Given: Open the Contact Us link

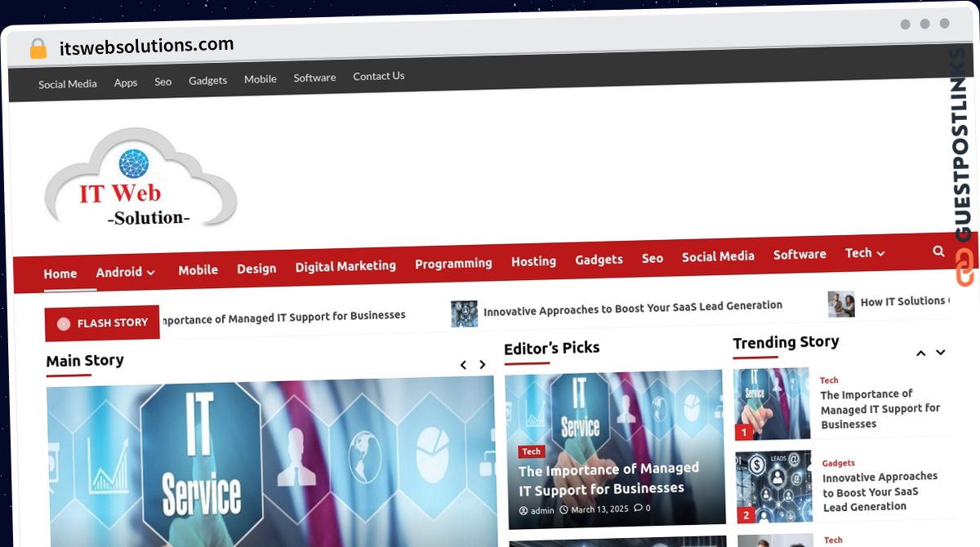Looking at the screenshot, I should coord(379,76).
